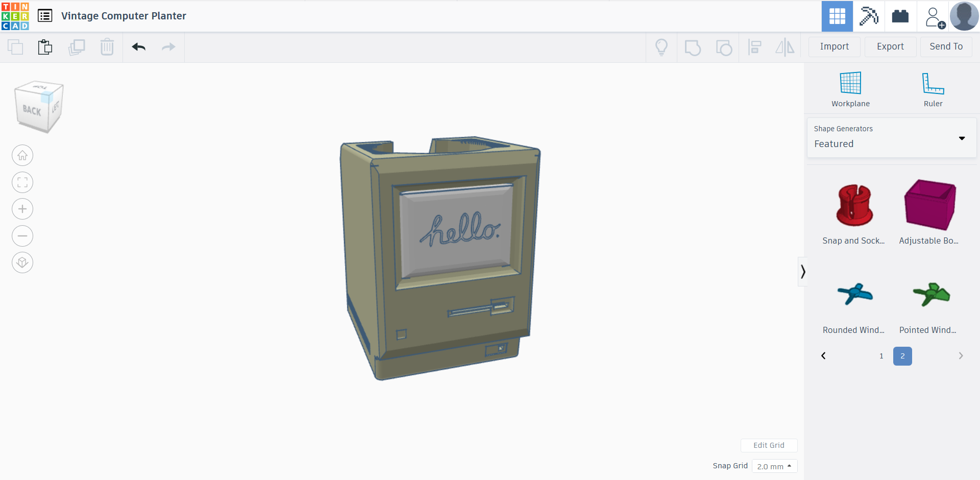Select the Workplane tool
The image size is (980, 480).
pyautogui.click(x=850, y=89)
